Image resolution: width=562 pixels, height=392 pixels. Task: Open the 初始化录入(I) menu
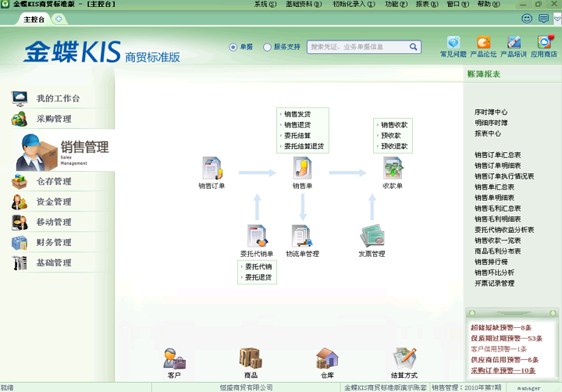(354, 5)
